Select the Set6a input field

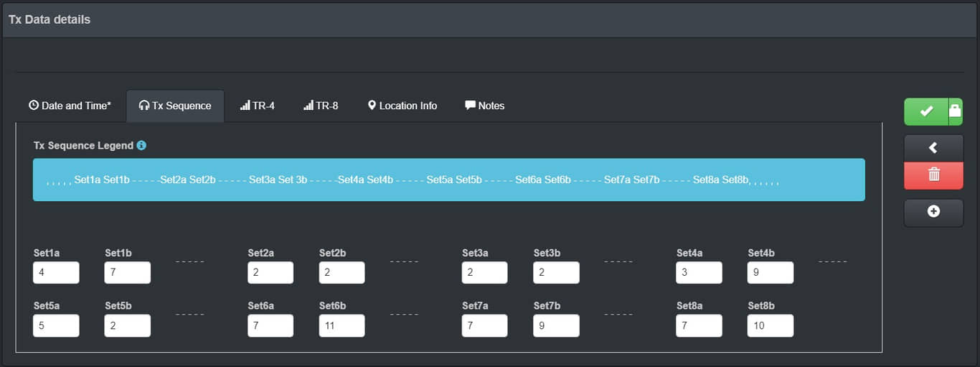(270, 325)
